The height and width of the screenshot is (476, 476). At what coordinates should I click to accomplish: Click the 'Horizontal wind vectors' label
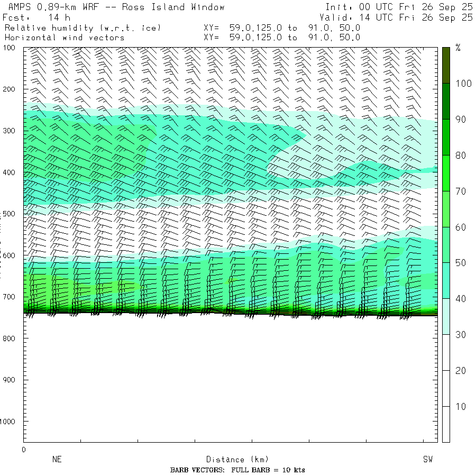click(x=65, y=38)
